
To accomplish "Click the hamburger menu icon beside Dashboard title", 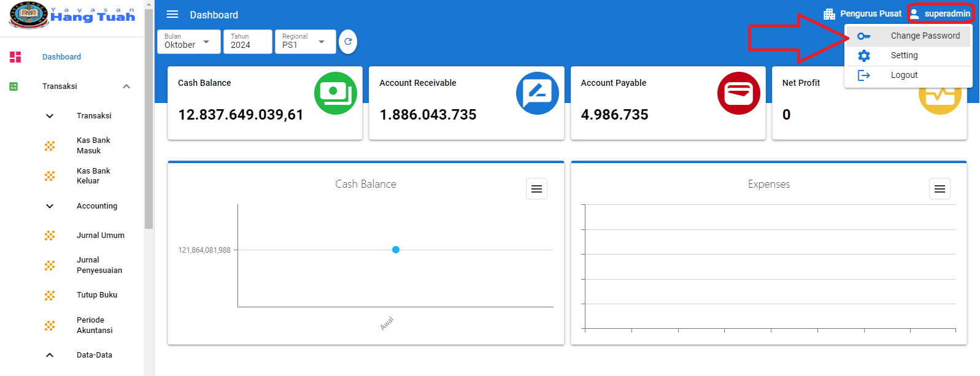I will [172, 15].
